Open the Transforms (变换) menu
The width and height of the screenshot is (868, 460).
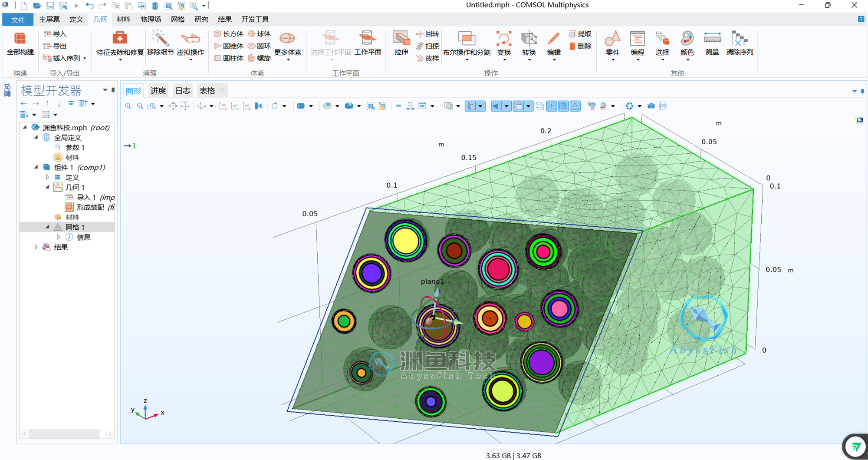click(x=504, y=46)
